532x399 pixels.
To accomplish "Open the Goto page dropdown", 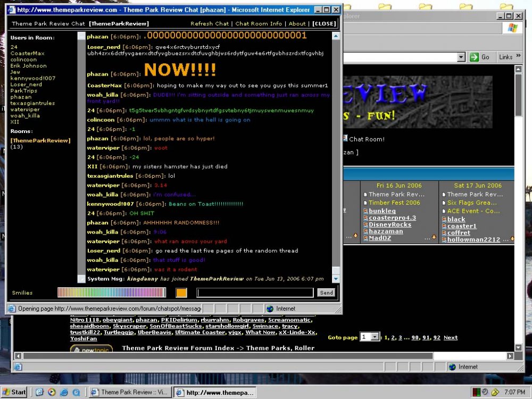I will [x=375, y=337].
